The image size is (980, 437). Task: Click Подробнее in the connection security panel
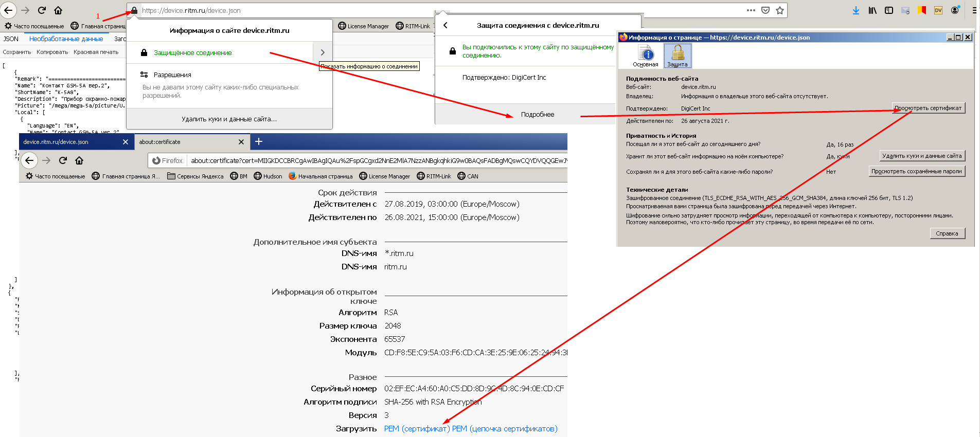(x=538, y=114)
